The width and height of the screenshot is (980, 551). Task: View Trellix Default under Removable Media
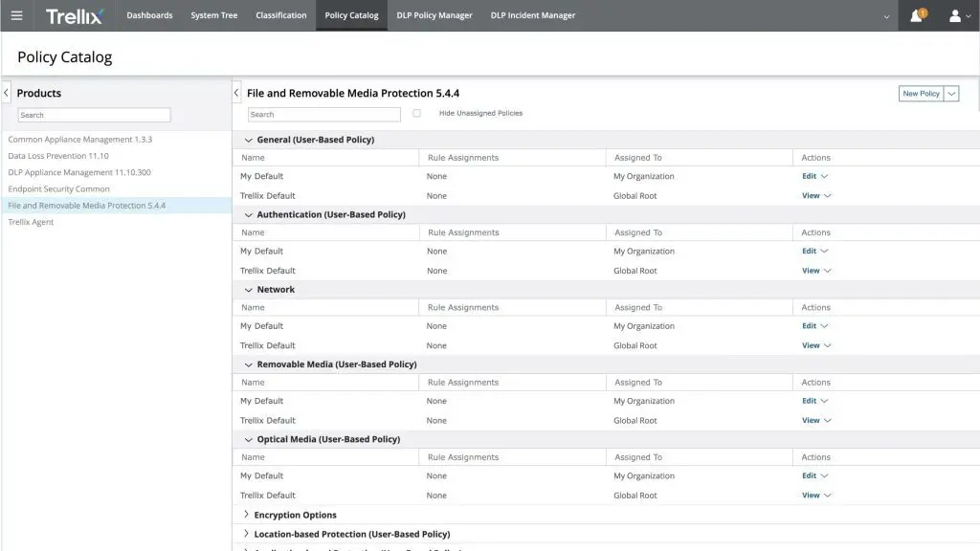pos(811,421)
